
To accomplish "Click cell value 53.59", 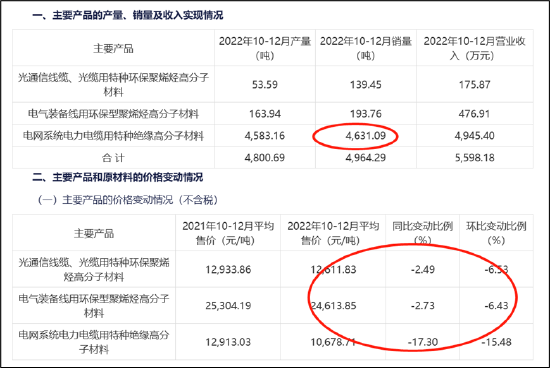I will (x=265, y=85).
